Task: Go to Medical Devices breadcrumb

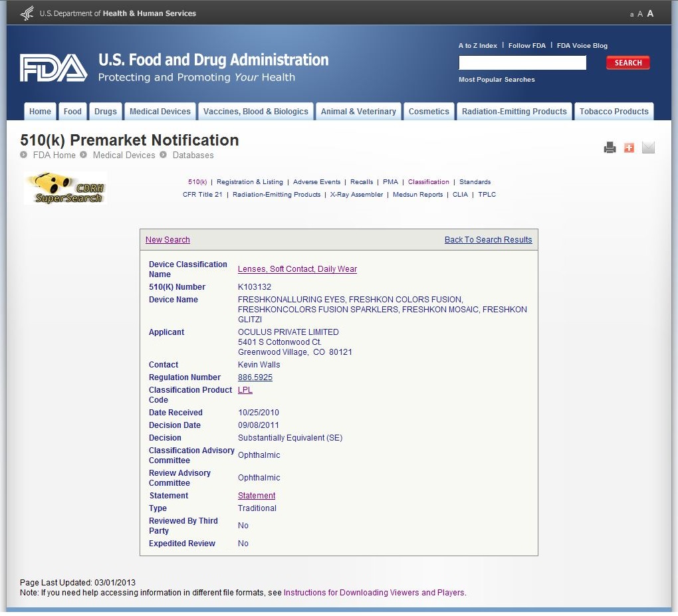Action: pos(124,155)
